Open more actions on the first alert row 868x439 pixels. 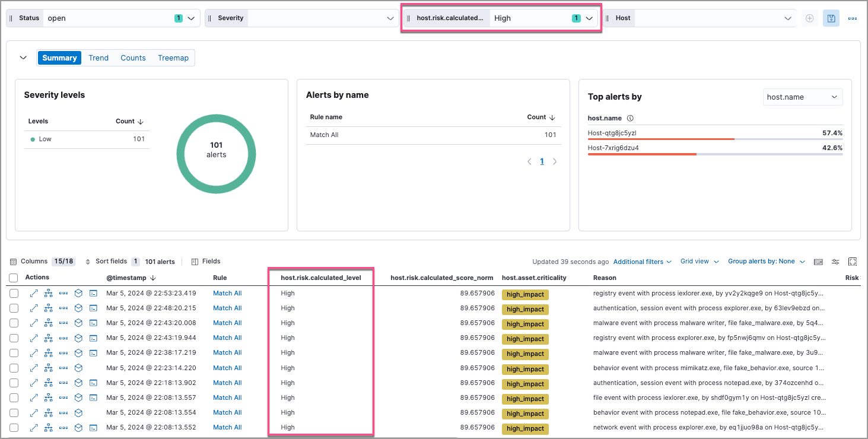coord(63,292)
